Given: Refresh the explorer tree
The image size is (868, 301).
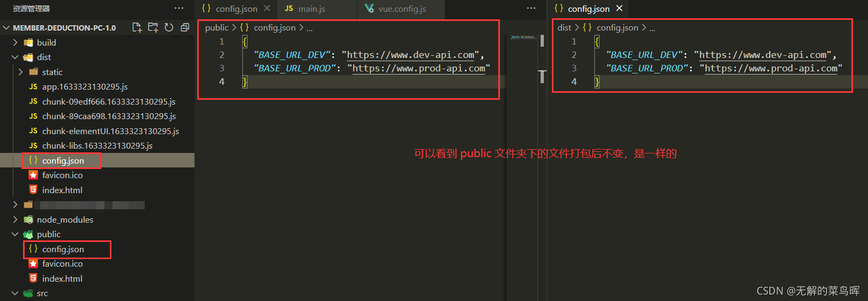Looking at the screenshot, I should click(x=169, y=27).
